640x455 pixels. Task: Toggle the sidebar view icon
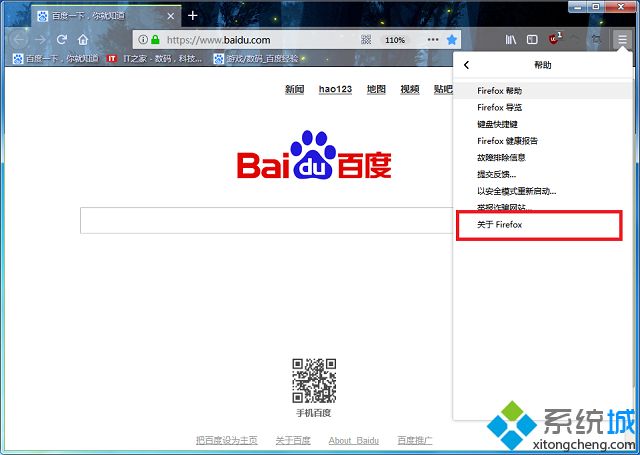[532, 40]
